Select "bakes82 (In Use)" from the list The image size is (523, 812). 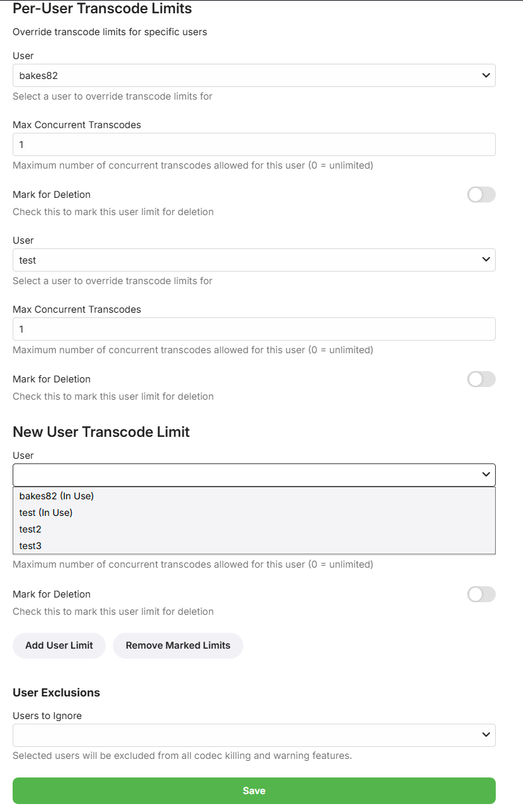pyautogui.click(x=56, y=496)
